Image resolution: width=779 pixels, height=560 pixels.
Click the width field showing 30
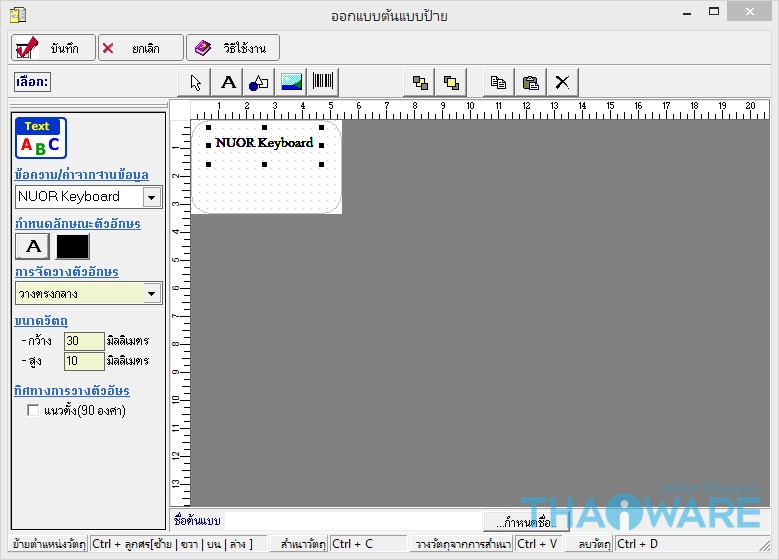click(x=84, y=341)
